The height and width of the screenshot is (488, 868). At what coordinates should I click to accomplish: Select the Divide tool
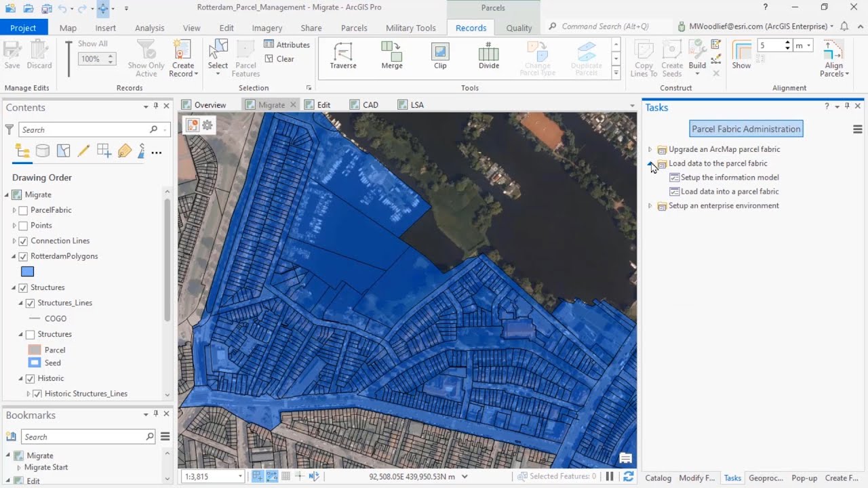[x=488, y=56]
